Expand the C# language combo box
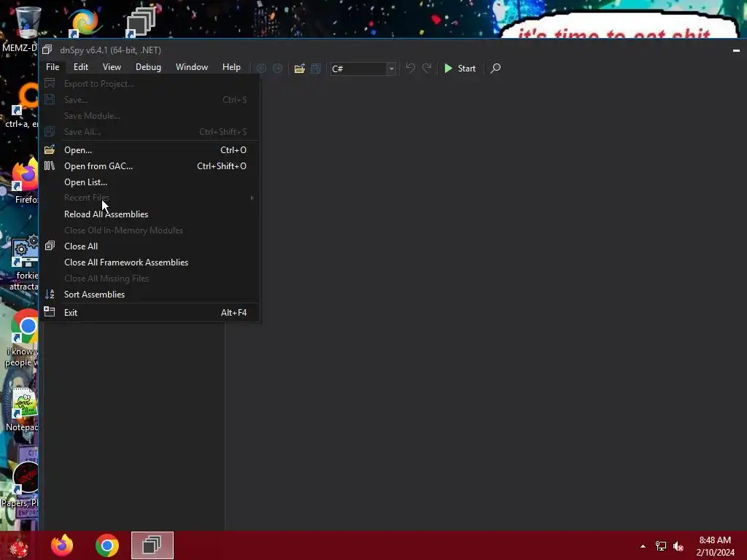This screenshot has width=747, height=560. (391, 69)
